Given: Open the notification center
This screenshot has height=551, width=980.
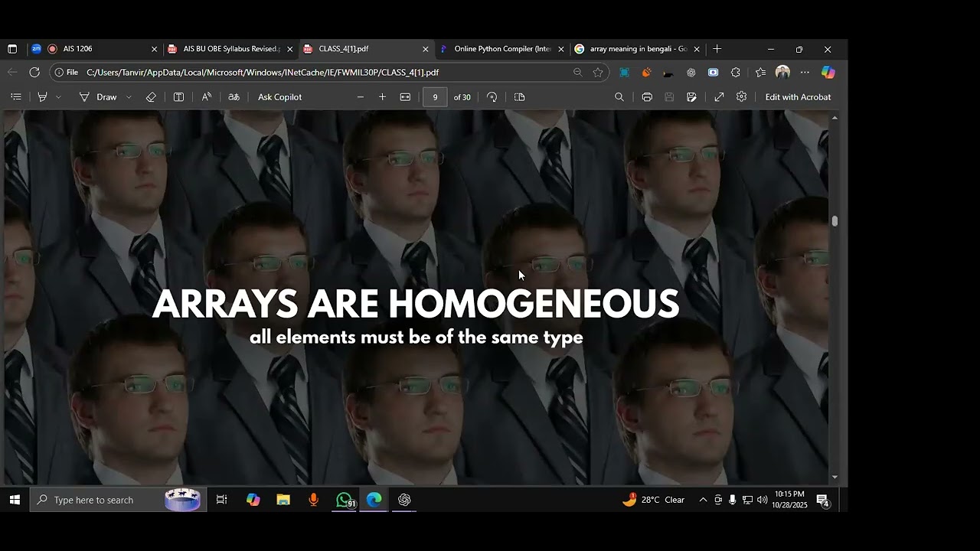Looking at the screenshot, I should (823, 500).
